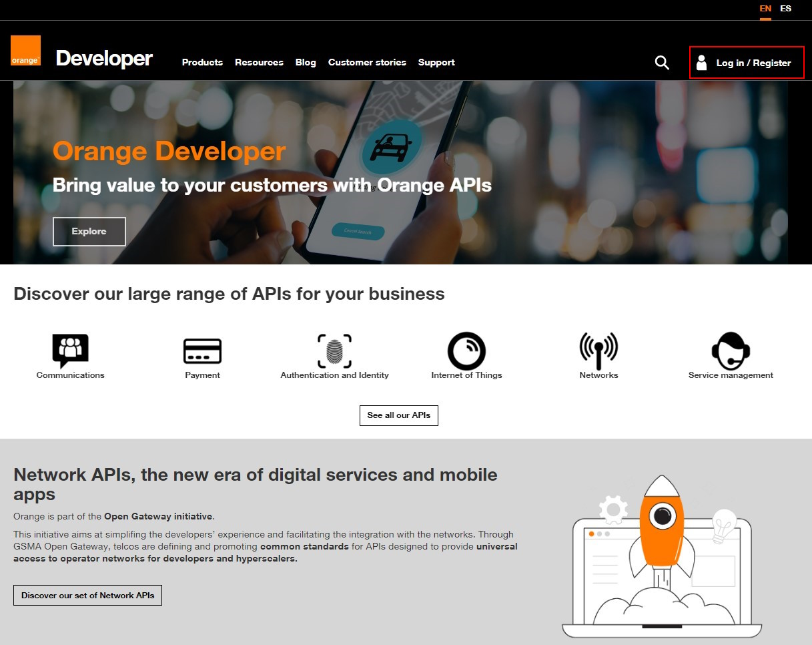Switch language to EN
The width and height of the screenshot is (812, 645).
pyautogui.click(x=765, y=9)
